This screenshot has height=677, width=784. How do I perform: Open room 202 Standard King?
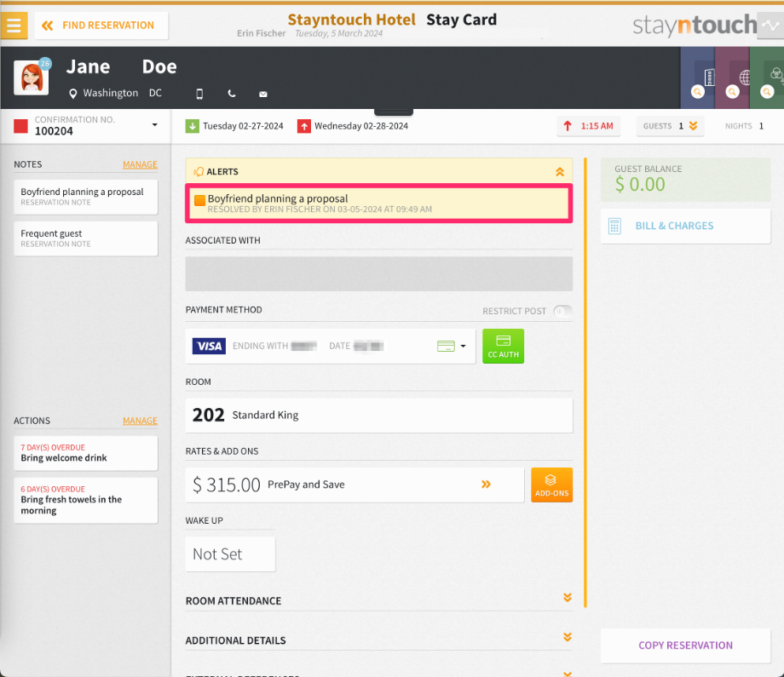(x=379, y=416)
